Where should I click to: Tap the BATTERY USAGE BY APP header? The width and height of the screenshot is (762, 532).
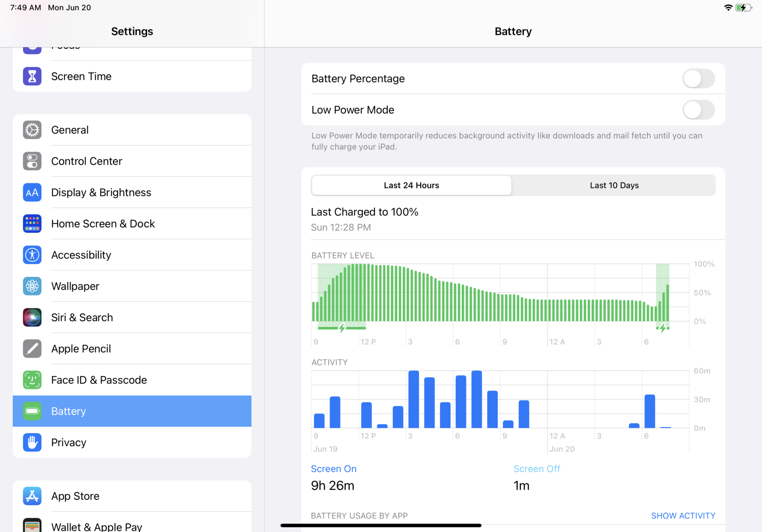(x=359, y=516)
